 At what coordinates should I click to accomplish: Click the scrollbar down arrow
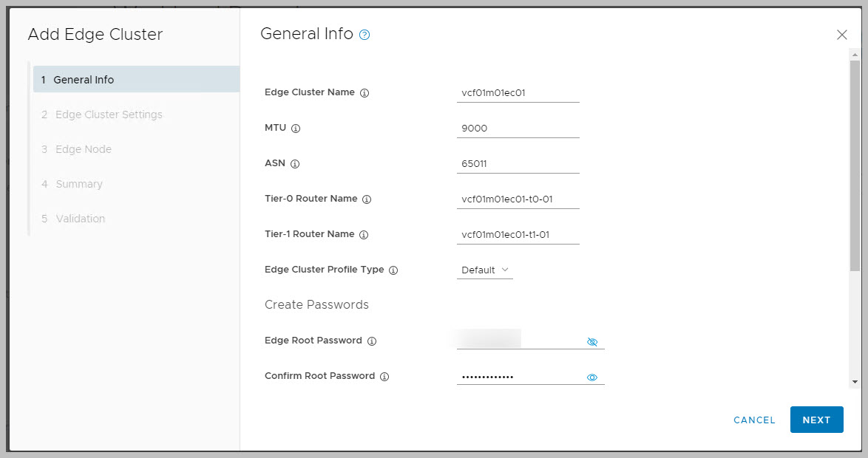[x=855, y=382]
